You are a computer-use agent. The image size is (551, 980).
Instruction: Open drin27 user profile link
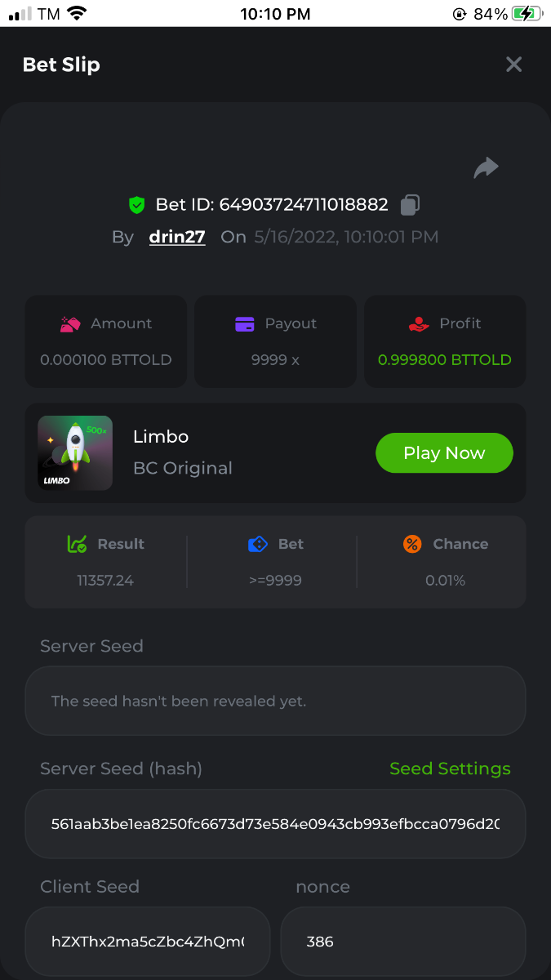[x=177, y=238]
